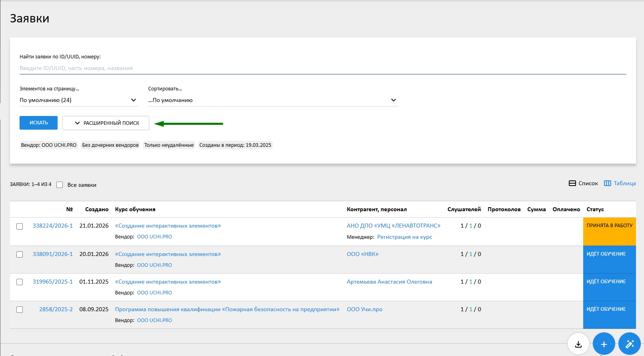The width and height of the screenshot is (644, 356).
Task: Switch to Список list view
Action: pyautogui.click(x=583, y=183)
